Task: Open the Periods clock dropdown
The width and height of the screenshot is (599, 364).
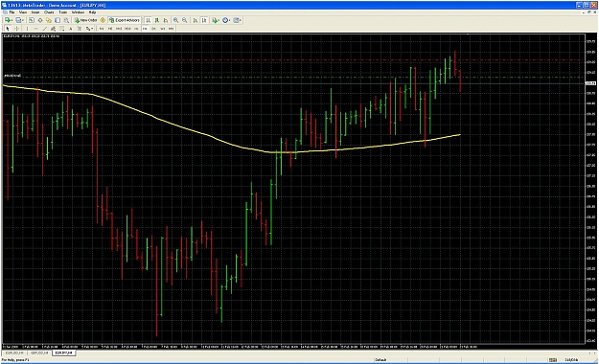Action: pyautogui.click(x=226, y=20)
